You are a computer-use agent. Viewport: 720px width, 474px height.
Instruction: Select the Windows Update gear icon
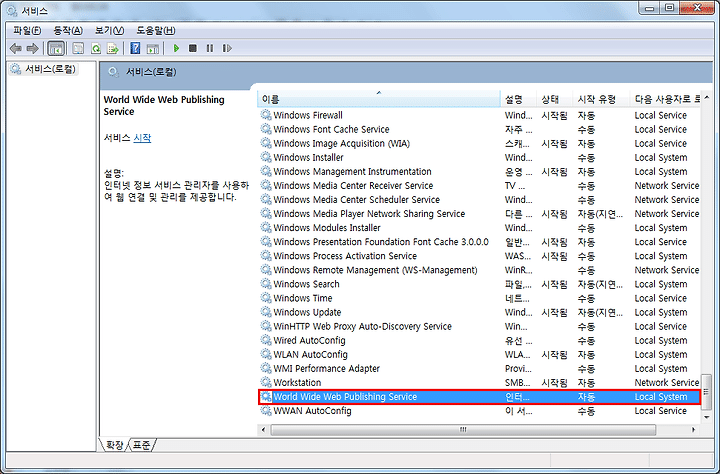pos(266,312)
